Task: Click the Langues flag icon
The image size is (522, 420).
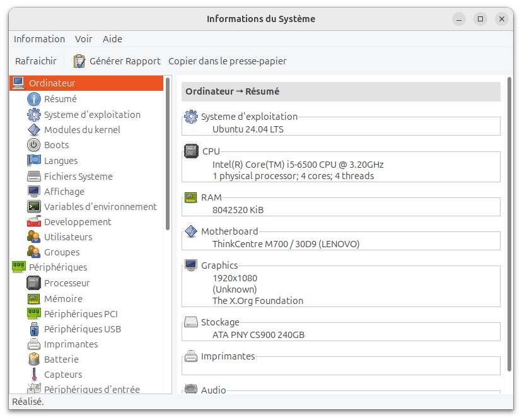Action: (x=33, y=161)
